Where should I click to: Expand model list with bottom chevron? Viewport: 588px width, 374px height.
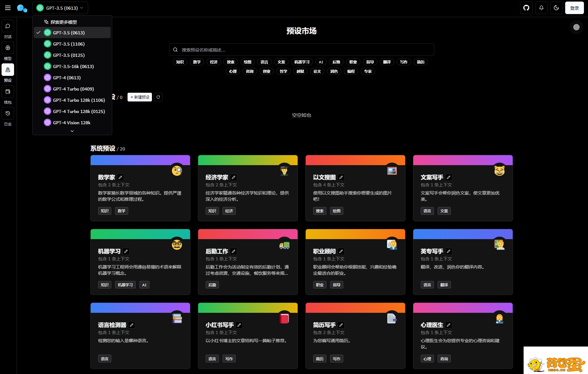click(72, 131)
